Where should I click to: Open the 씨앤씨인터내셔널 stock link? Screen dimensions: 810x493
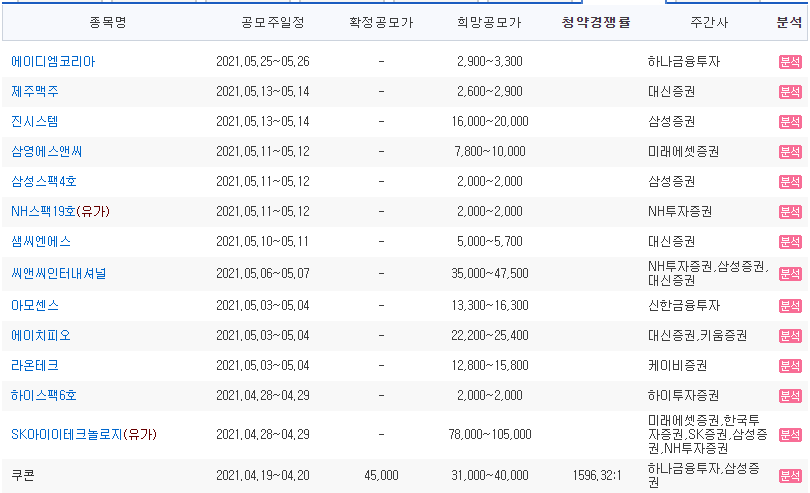point(58,273)
